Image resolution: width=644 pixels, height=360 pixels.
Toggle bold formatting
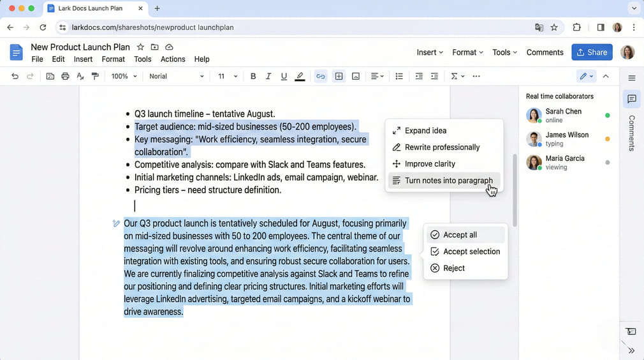pos(253,76)
